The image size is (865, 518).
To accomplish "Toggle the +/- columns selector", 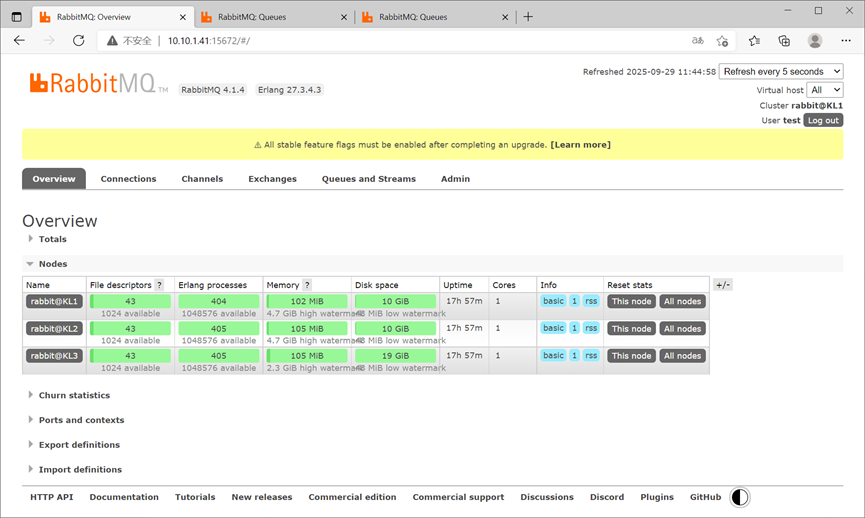I will pyautogui.click(x=723, y=285).
